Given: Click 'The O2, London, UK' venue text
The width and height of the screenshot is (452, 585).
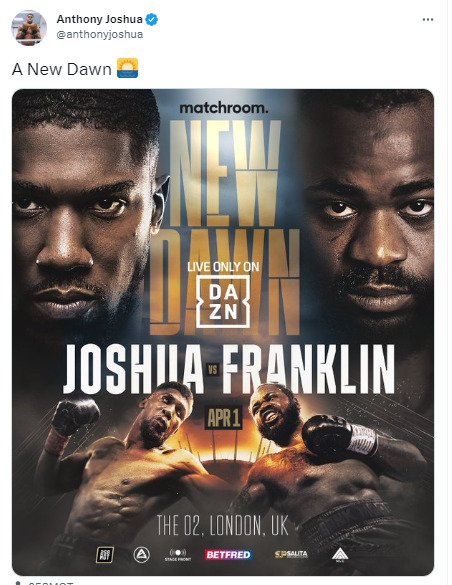Looking at the screenshot, I should click(223, 525).
